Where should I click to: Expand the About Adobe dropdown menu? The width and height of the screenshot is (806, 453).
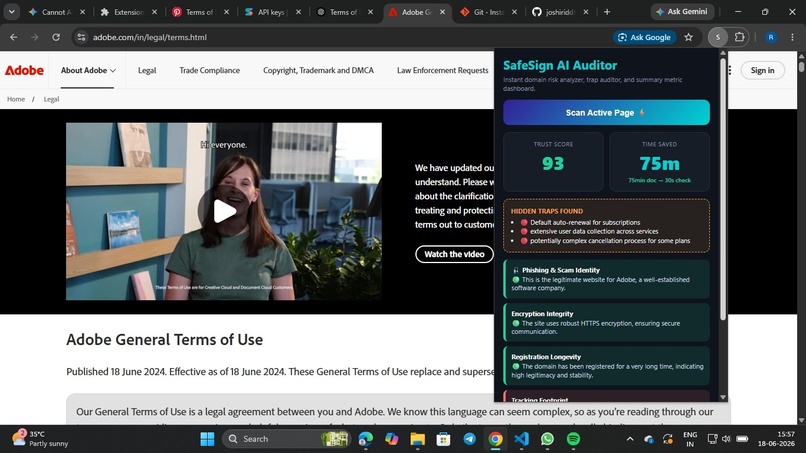coord(88,70)
